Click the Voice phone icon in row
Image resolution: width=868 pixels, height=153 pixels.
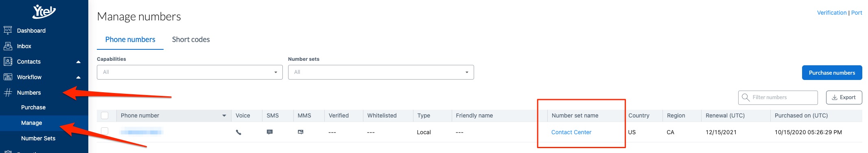pos(238,132)
